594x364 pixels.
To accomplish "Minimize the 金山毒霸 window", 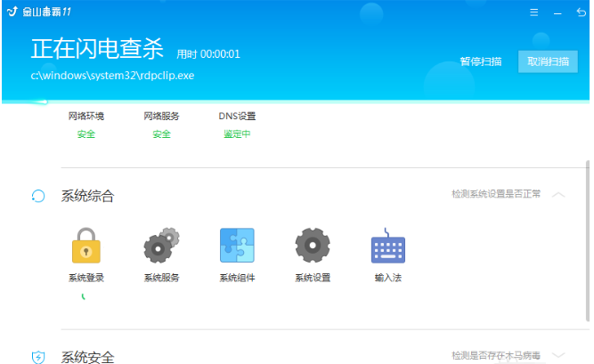I will point(557,13).
